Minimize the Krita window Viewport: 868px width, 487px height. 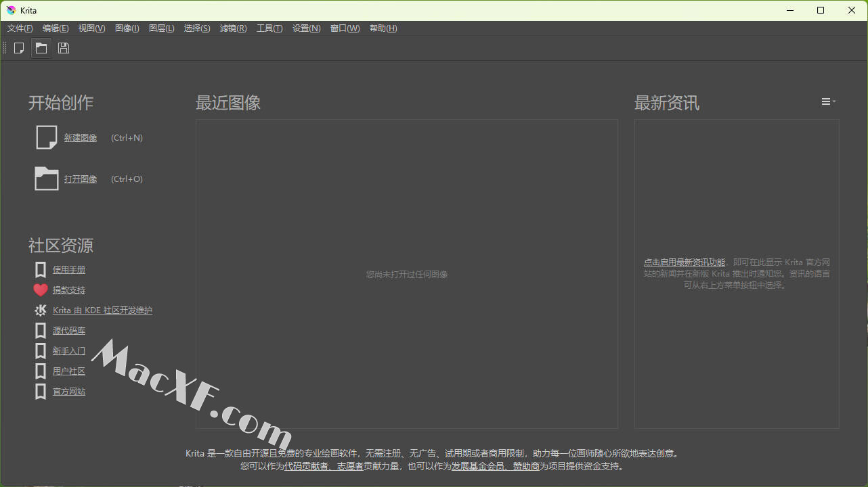pos(789,10)
